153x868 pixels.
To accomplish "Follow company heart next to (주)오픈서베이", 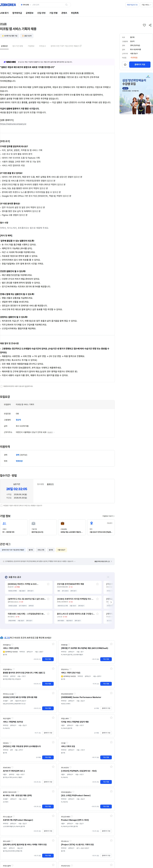I will (72, 816).
